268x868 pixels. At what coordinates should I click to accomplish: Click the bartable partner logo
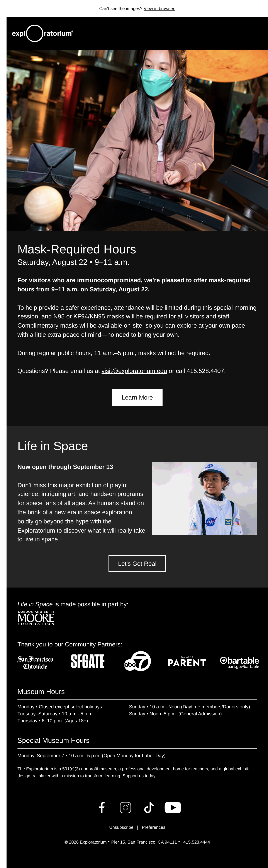pos(239,662)
